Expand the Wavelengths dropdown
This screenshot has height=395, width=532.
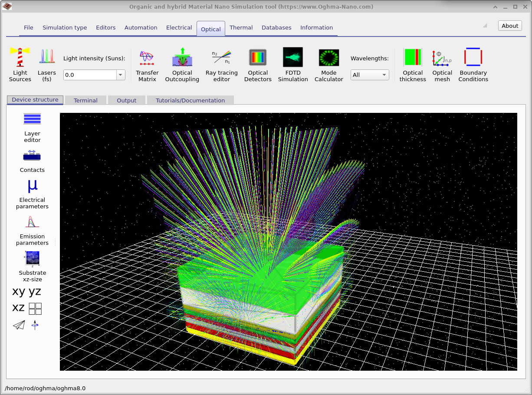tap(370, 75)
